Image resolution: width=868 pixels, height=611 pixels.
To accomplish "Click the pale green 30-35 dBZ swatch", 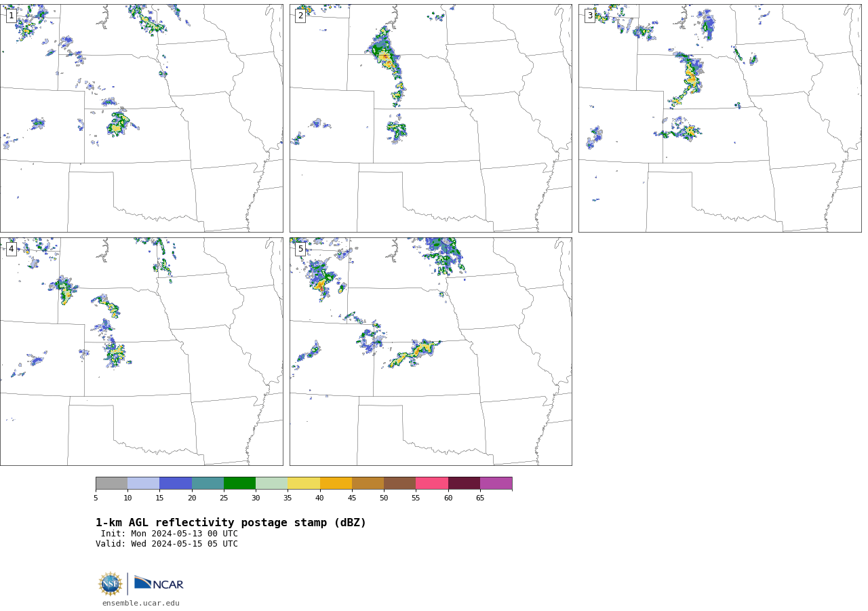I will [x=272, y=483].
